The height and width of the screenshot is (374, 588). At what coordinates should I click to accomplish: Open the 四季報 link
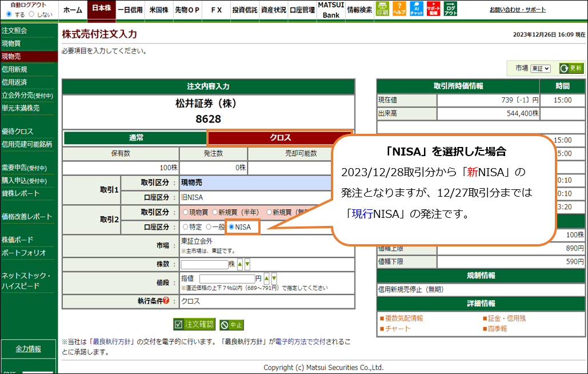(x=497, y=329)
